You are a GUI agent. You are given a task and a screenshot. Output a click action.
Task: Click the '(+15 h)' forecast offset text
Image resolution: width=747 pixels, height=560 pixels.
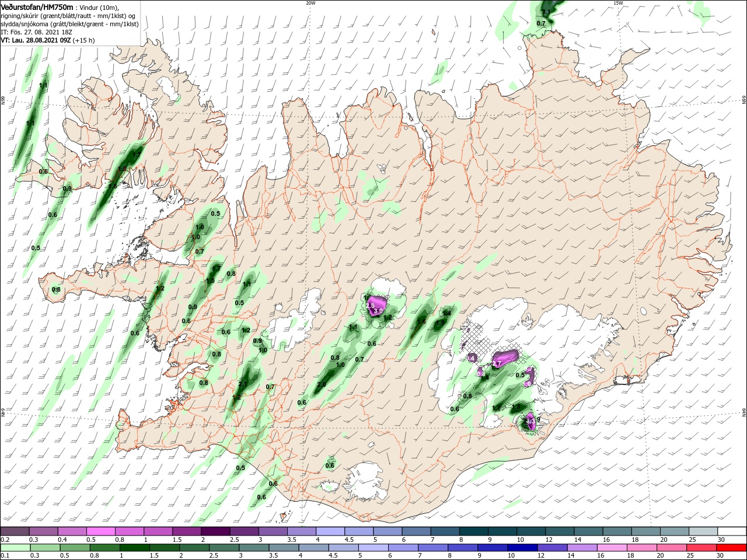click(x=85, y=40)
